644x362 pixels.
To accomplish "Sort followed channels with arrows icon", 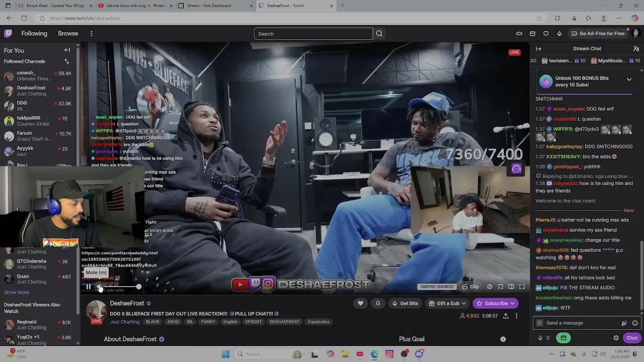I will [66, 61].
